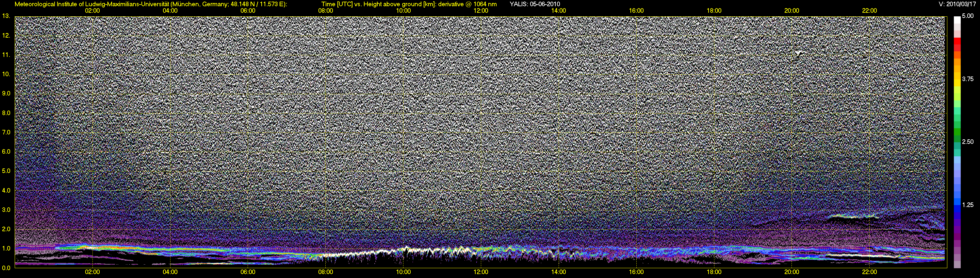Click 06:00 on the lower time axis

pyautogui.click(x=248, y=272)
